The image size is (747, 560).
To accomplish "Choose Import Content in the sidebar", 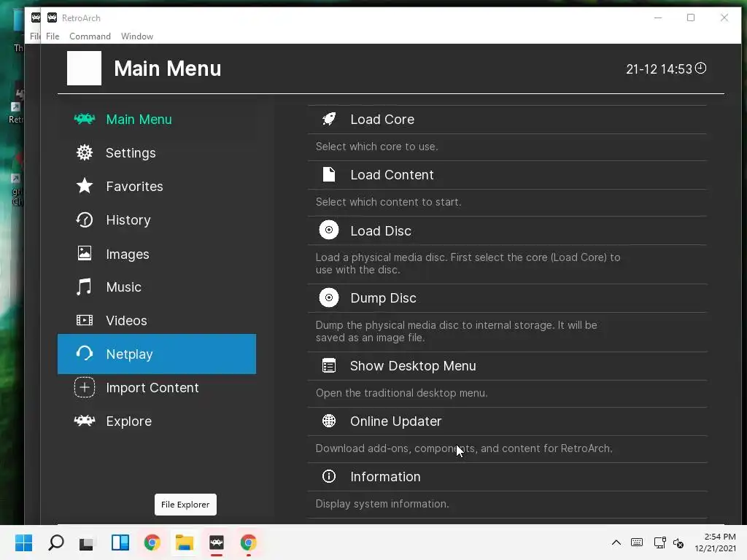I will point(157,388).
